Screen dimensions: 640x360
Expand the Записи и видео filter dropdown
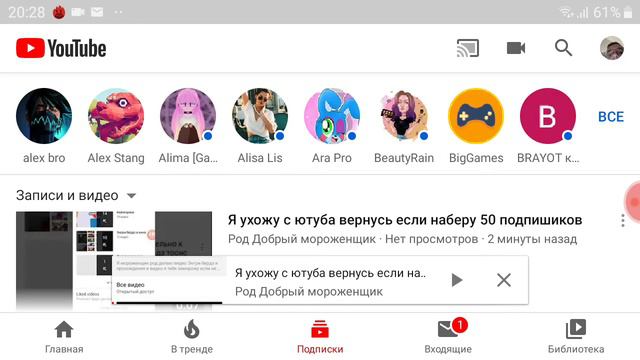coord(76,196)
